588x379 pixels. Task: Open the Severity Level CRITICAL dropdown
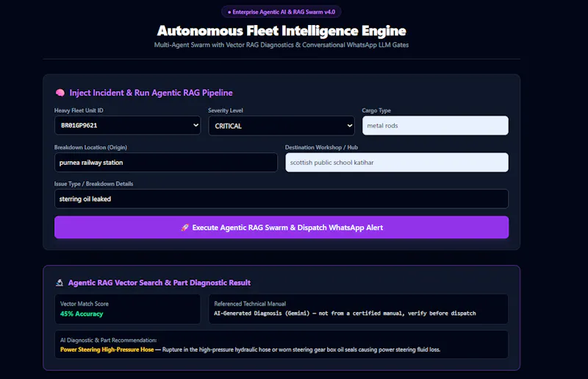[x=282, y=126]
